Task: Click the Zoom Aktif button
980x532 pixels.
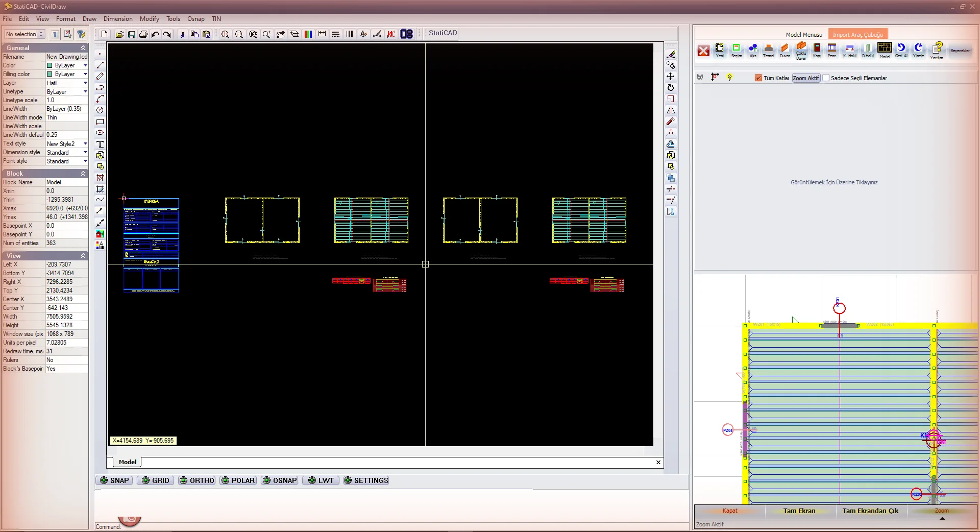Action: 806,78
